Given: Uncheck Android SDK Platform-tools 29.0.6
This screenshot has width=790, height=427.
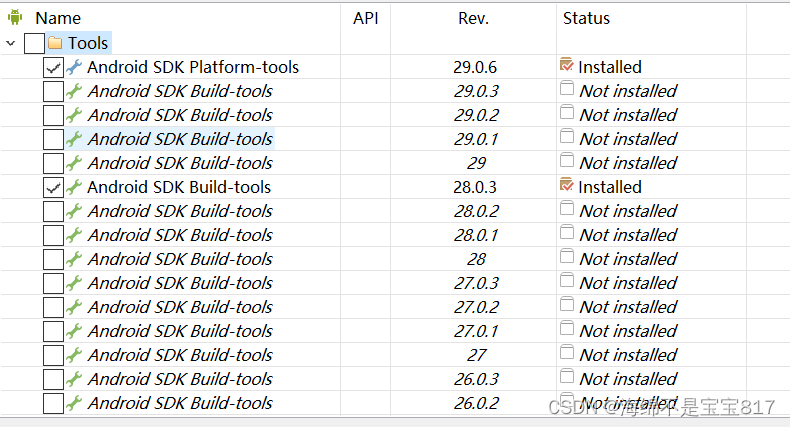Looking at the screenshot, I should pyautogui.click(x=53, y=67).
